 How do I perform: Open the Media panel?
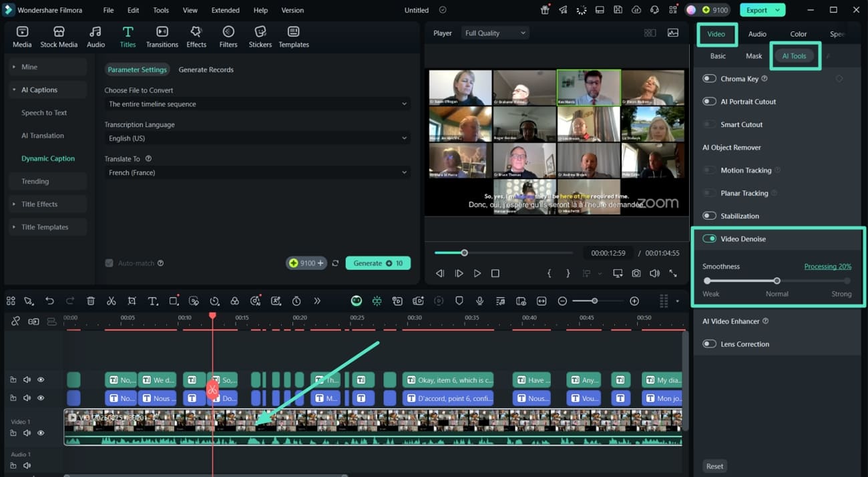22,37
